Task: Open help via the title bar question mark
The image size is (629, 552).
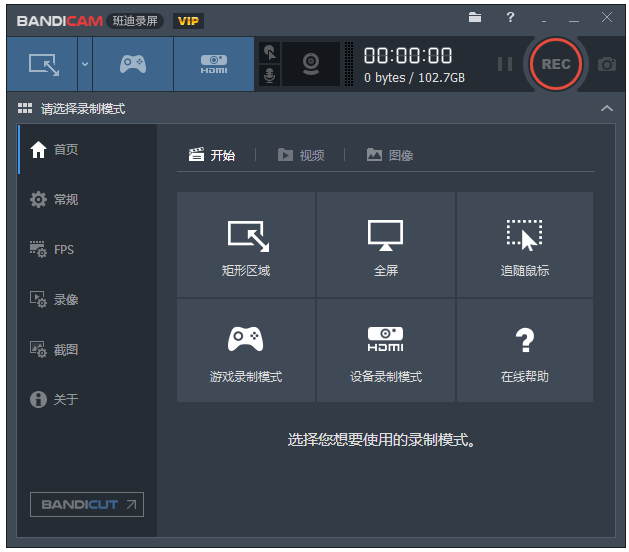Action: [x=510, y=17]
